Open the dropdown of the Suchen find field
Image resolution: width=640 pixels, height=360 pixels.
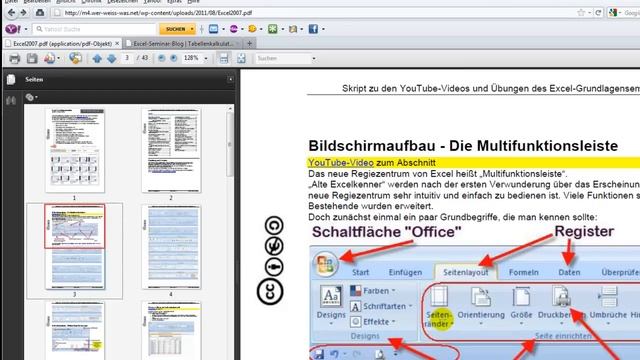pos(314,58)
